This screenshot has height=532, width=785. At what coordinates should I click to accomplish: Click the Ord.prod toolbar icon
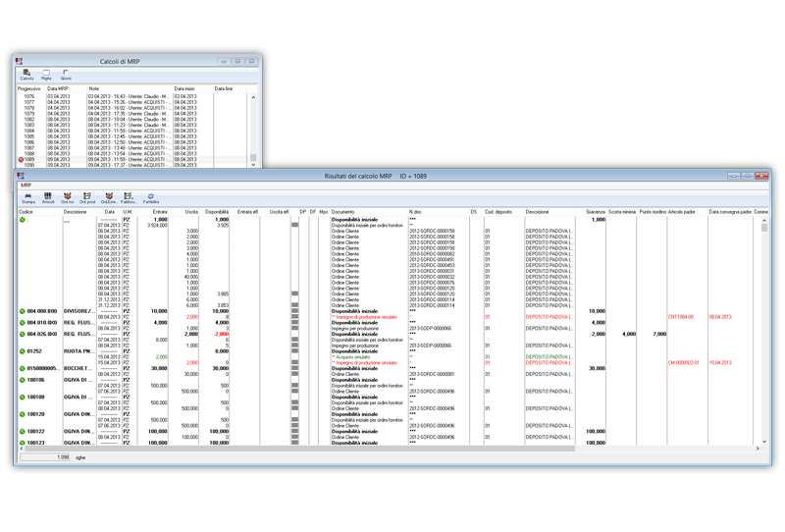pyautogui.click(x=87, y=196)
